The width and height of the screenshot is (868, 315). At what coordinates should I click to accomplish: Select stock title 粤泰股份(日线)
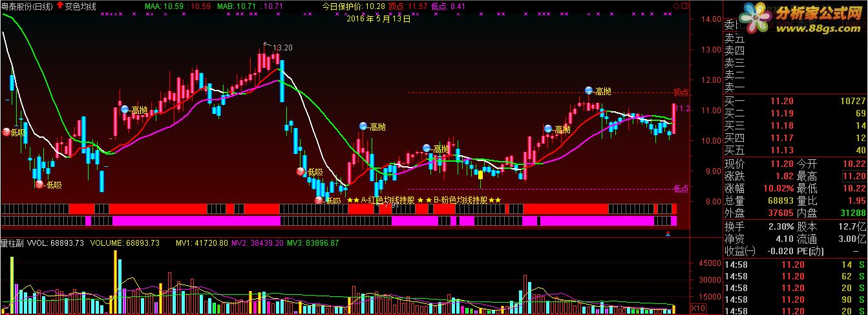pos(28,6)
